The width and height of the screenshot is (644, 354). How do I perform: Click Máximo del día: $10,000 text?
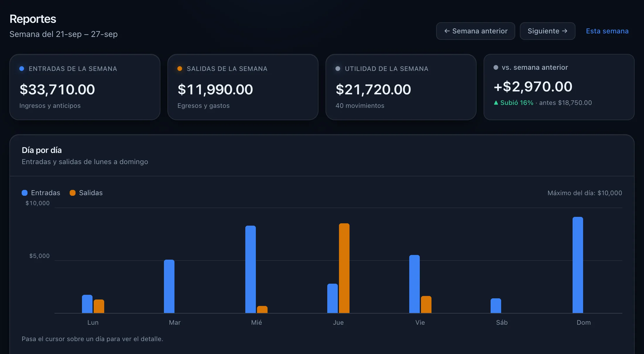[x=585, y=193]
